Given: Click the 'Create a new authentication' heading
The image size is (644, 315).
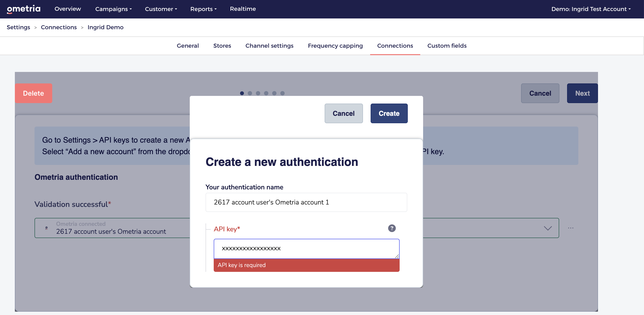Looking at the screenshot, I should [x=282, y=162].
